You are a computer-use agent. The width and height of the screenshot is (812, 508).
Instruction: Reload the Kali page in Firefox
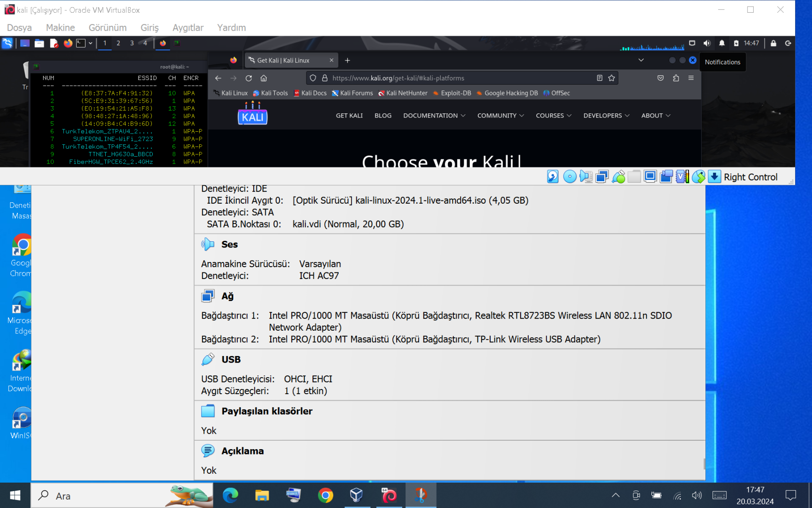point(249,78)
